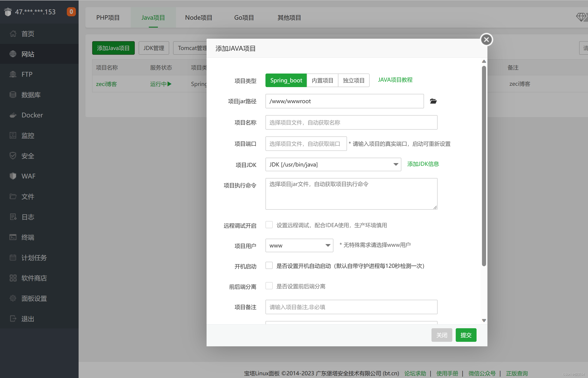Click the orange notification count badge
Viewport: 588px width, 378px height.
(71, 12)
